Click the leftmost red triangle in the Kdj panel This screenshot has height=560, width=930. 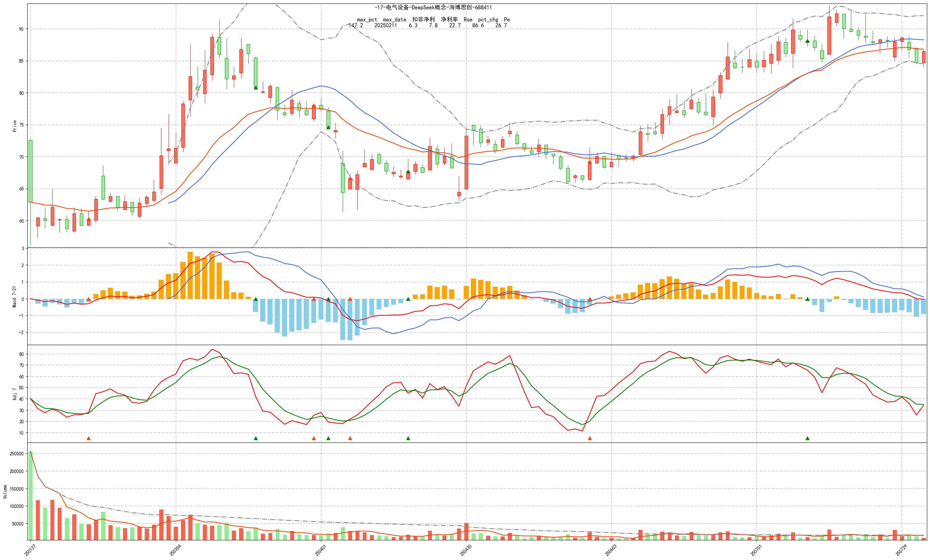point(89,438)
